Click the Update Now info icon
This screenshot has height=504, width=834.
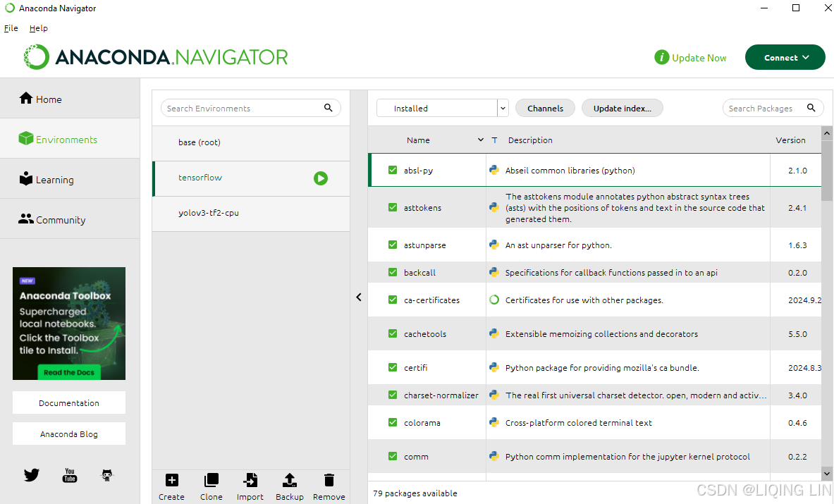tap(662, 57)
